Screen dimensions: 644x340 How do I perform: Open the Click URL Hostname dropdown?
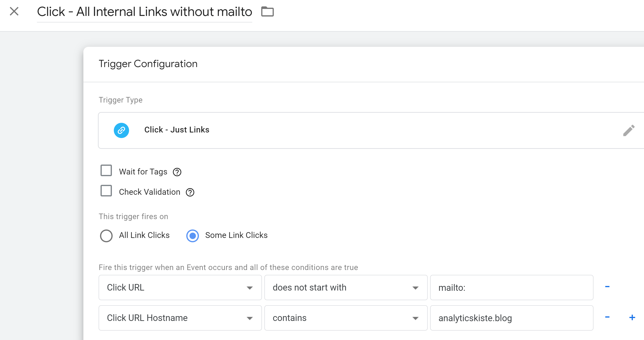pos(180,318)
